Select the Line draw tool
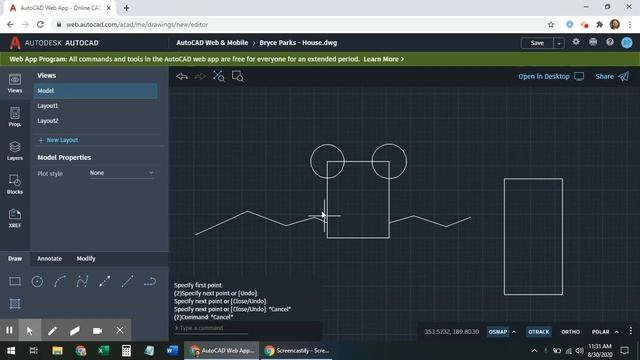Image resolution: width=640 pixels, height=360 pixels. coord(127,281)
